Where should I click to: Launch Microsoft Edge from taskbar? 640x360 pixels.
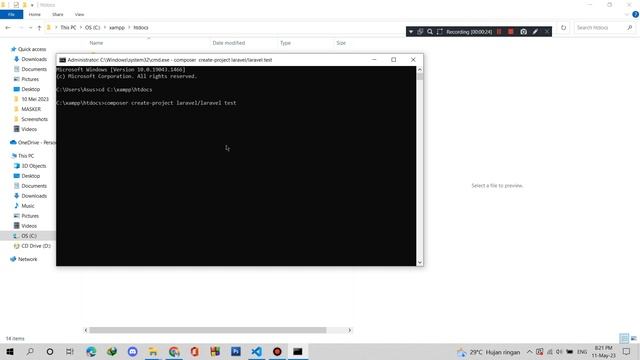pyautogui.click(x=91, y=352)
